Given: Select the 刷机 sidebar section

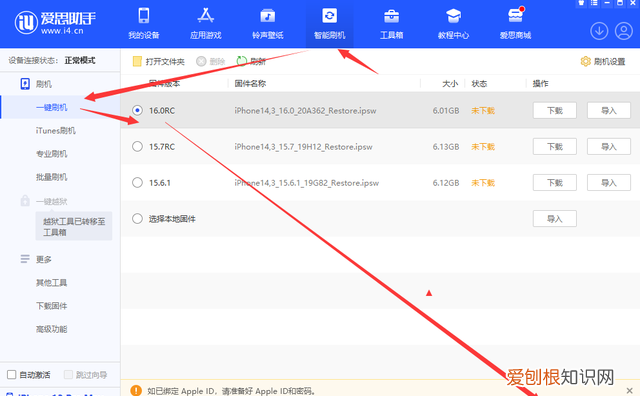Looking at the screenshot, I should 36,84.
